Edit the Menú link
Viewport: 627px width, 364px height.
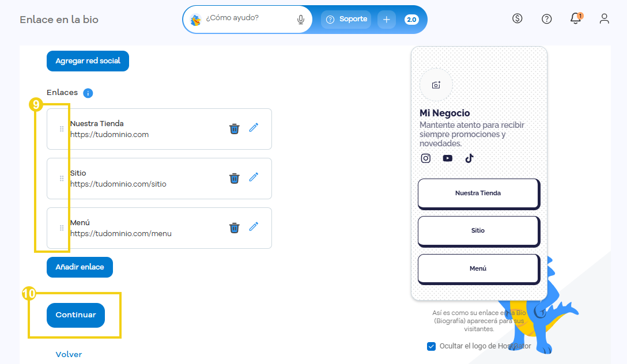(x=254, y=227)
